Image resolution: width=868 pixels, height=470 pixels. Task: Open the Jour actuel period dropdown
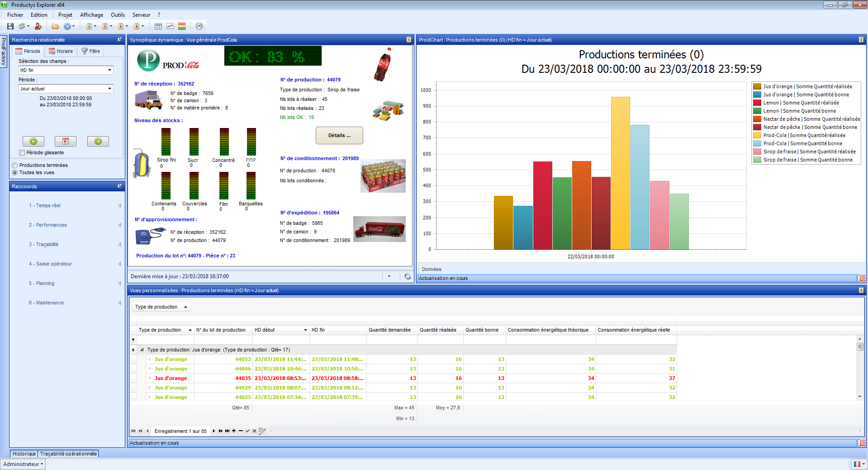pyautogui.click(x=109, y=89)
